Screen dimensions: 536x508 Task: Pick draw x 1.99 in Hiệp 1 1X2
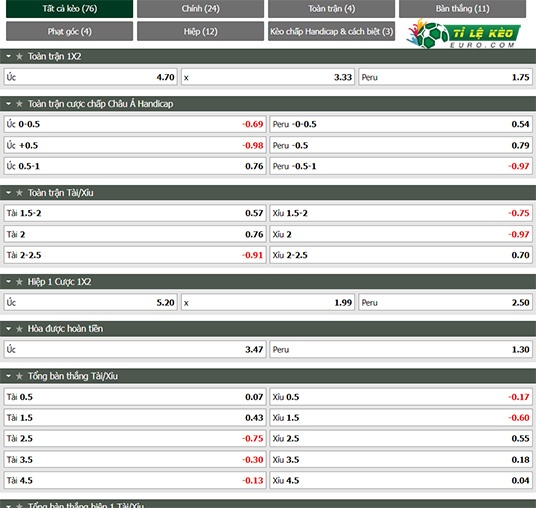(x=268, y=303)
